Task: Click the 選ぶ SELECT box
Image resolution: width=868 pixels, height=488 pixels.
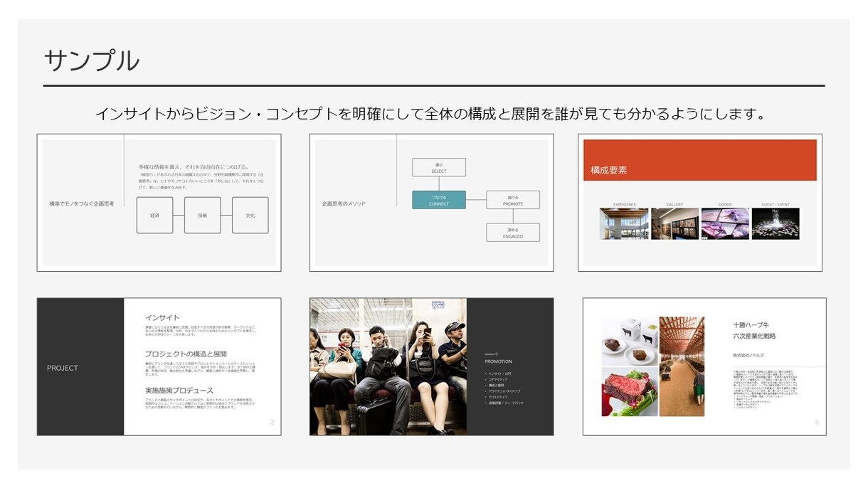Action: pos(439,167)
